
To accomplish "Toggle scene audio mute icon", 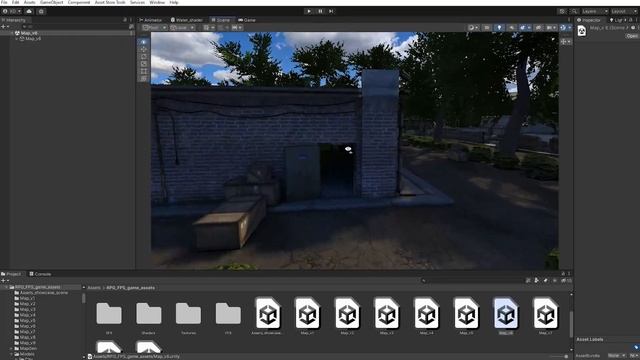I will tap(511, 28).
